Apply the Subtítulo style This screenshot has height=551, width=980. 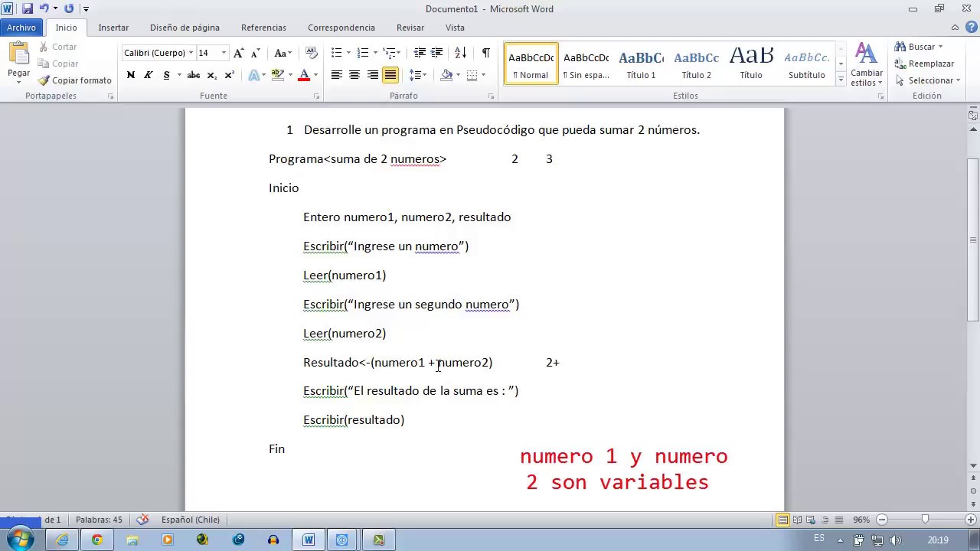[806, 64]
